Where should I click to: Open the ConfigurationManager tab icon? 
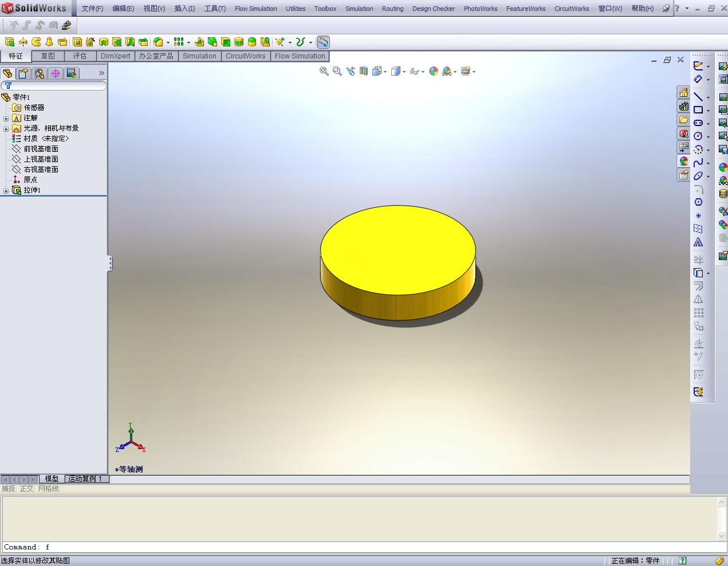click(x=40, y=73)
